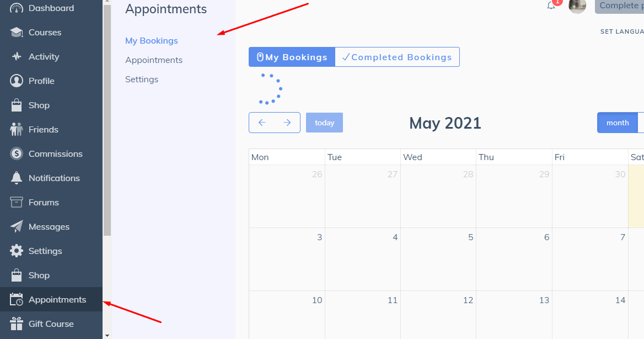Go to next month with right arrow
Viewport: 644px width, 339px height.
click(x=287, y=123)
